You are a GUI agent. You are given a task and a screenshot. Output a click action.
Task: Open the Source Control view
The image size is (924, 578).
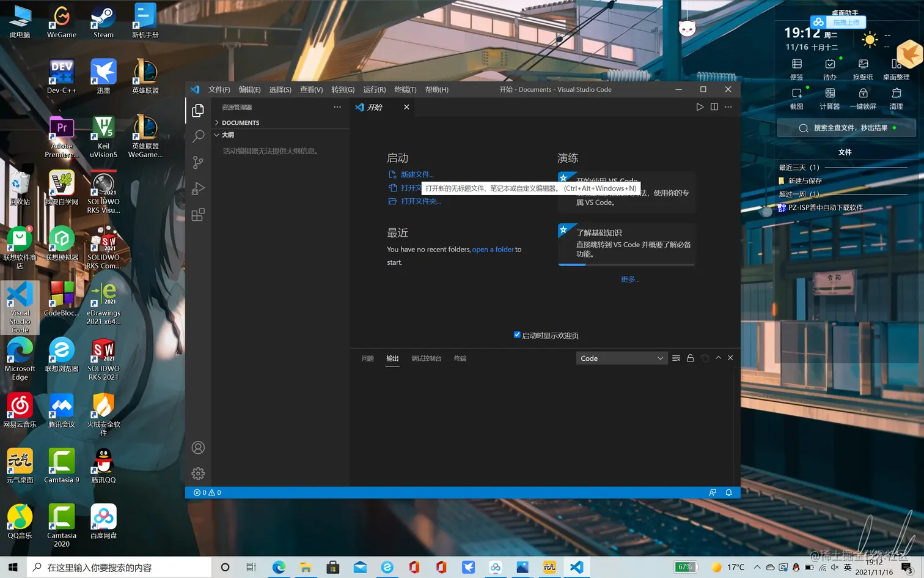pyautogui.click(x=198, y=163)
